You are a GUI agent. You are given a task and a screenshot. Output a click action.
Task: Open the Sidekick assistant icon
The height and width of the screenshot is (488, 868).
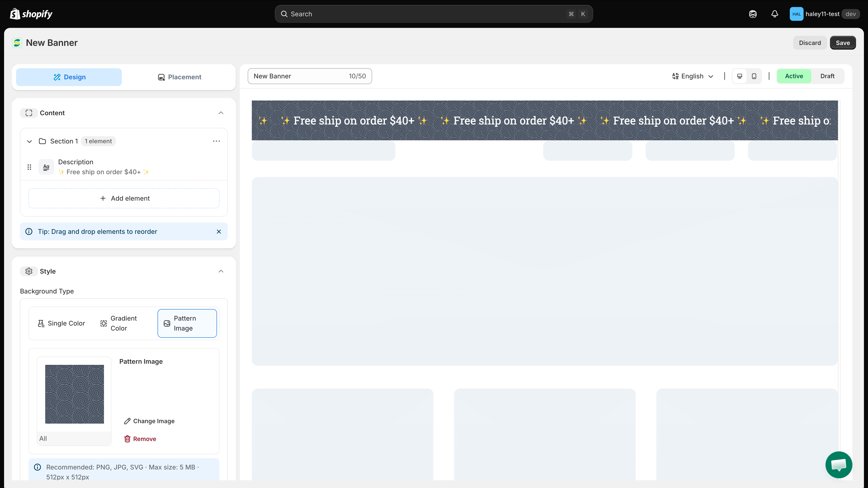753,14
